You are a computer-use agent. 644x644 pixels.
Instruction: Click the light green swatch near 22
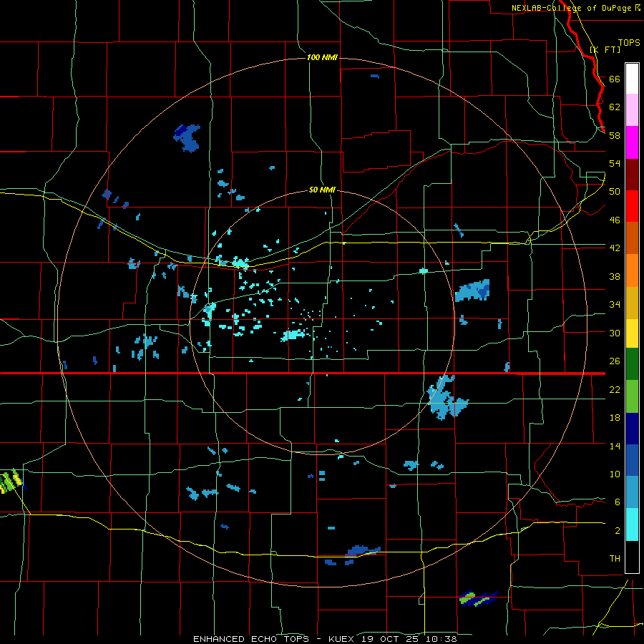click(x=632, y=396)
